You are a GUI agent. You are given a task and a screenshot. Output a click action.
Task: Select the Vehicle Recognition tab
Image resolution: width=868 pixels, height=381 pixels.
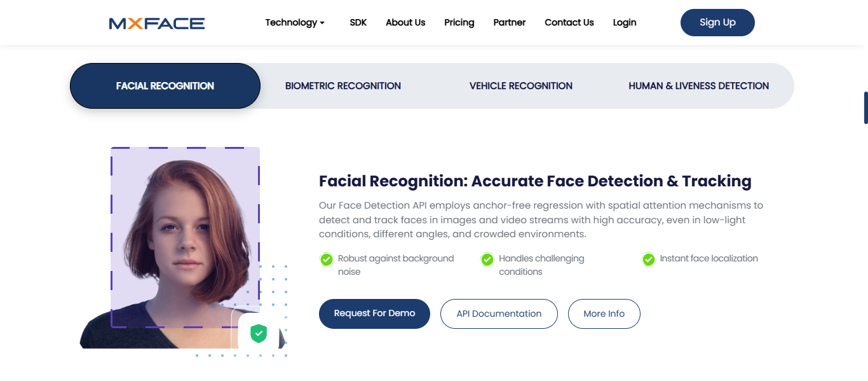pyautogui.click(x=520, y=85)
